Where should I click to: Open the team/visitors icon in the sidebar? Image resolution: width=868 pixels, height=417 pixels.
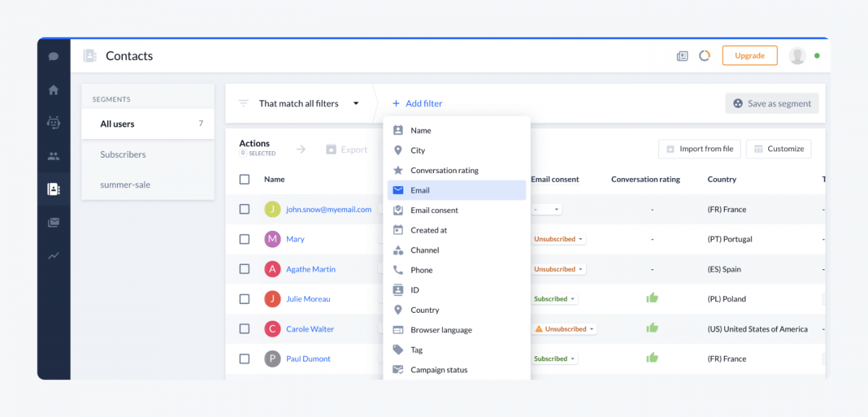tap(54, 156)
